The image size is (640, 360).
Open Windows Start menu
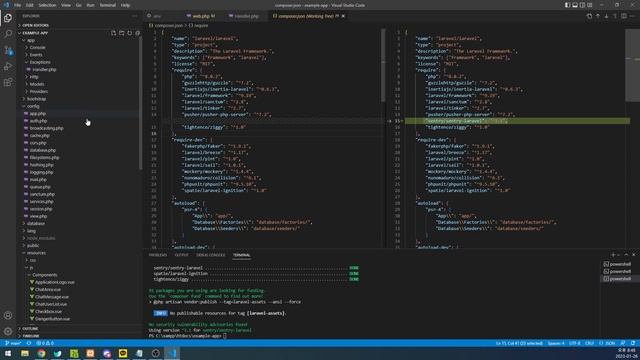tap(7, 353)
